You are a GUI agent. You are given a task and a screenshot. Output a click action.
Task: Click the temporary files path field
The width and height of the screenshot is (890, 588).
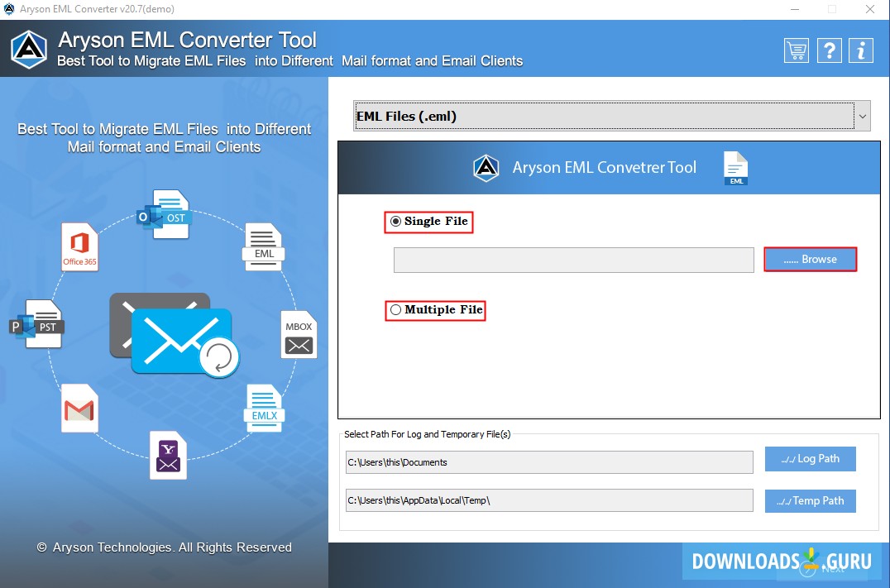[x=548, y=500]
